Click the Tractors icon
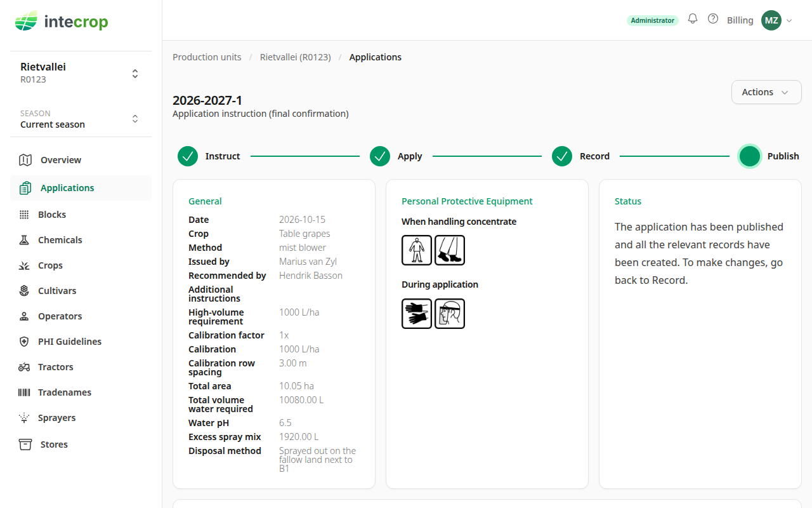The height and width of the screenshot is (508, 812). click(24, 367)
